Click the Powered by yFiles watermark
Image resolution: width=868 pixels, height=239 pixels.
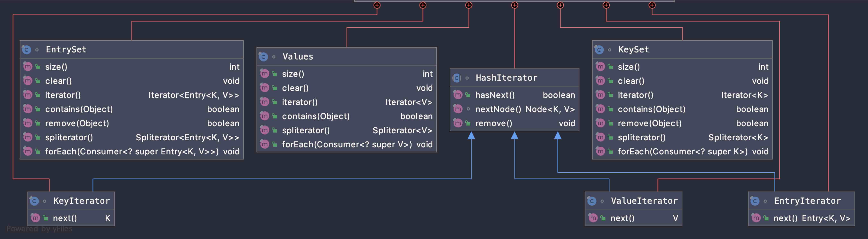39,229
